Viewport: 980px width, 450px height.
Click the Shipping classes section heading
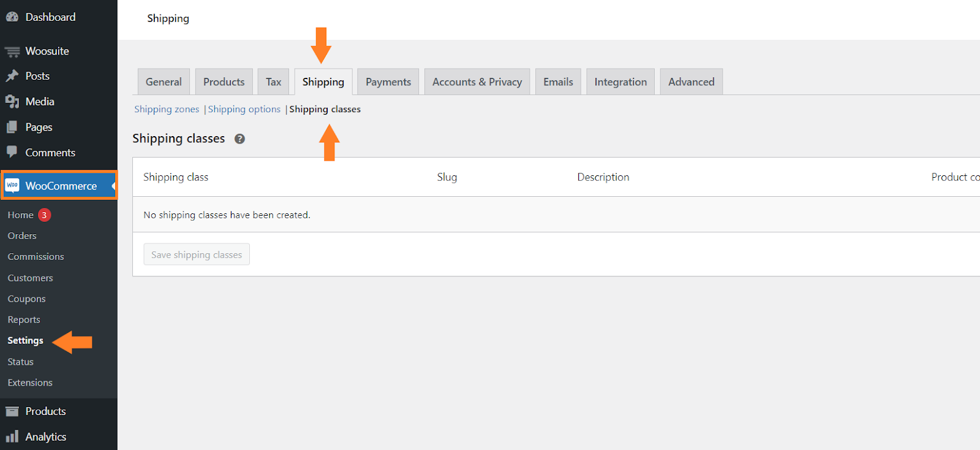coord(179,139)
